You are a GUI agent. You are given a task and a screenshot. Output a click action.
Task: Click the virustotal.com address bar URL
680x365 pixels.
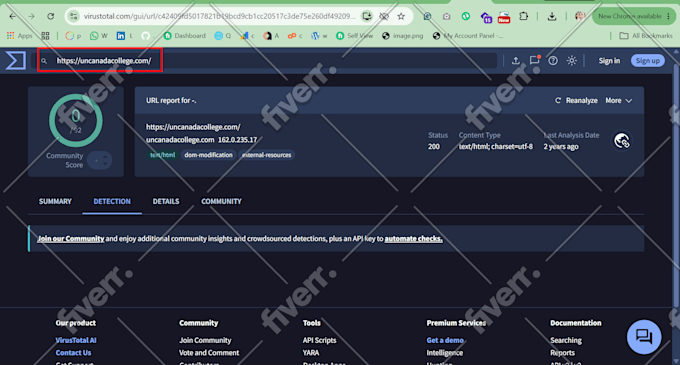tap(219, 16)
